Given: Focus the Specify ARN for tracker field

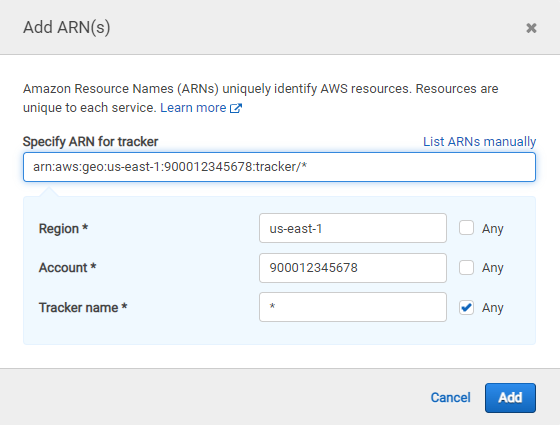Looking at the screenshot, I should (279, 167).
